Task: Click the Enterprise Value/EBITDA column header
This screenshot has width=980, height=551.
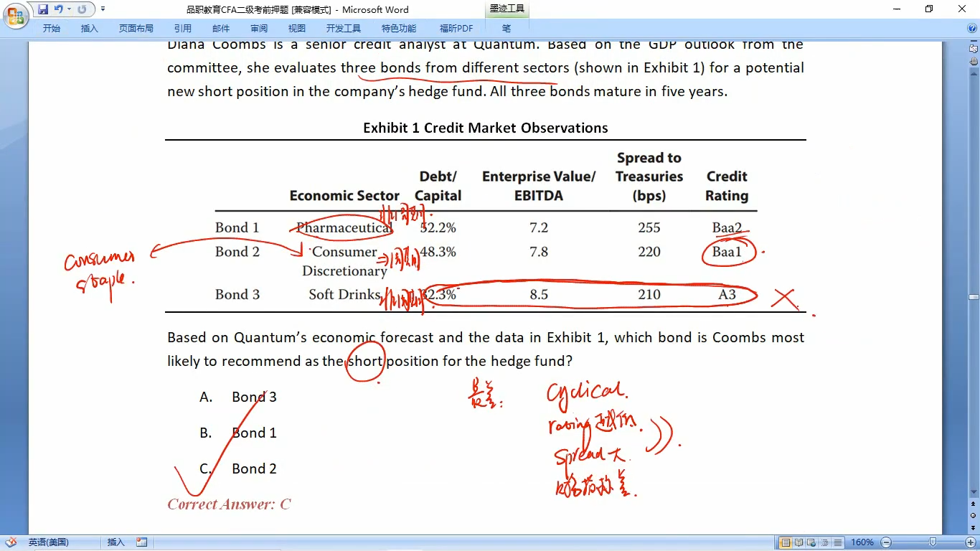Action: (x=539, y=186)
